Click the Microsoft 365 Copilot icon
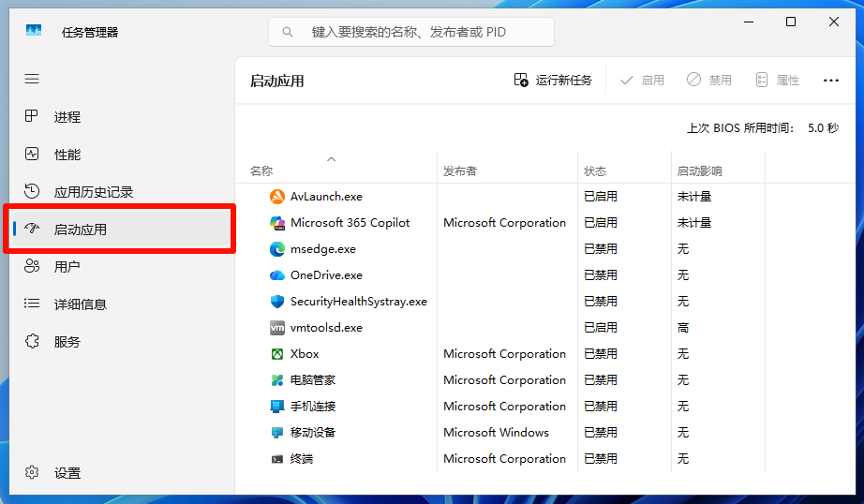Viewport: 864px width, 504px height. (x=277, y=223)
